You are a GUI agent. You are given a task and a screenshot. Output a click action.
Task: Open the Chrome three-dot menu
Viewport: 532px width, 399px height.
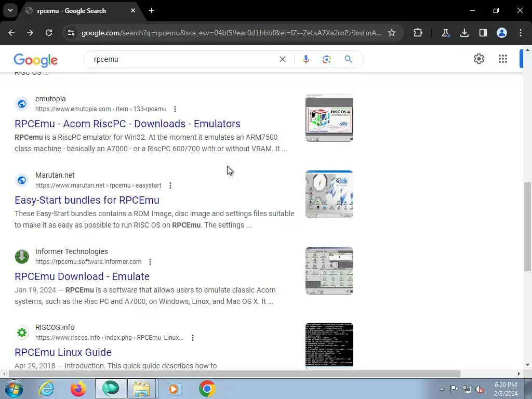(x=521, y=33)
